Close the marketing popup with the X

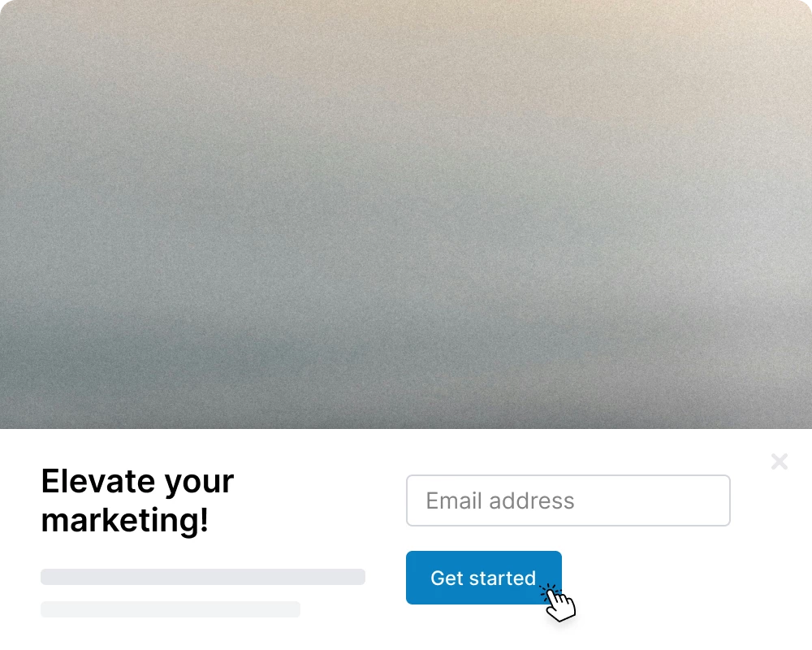(779, 461)
